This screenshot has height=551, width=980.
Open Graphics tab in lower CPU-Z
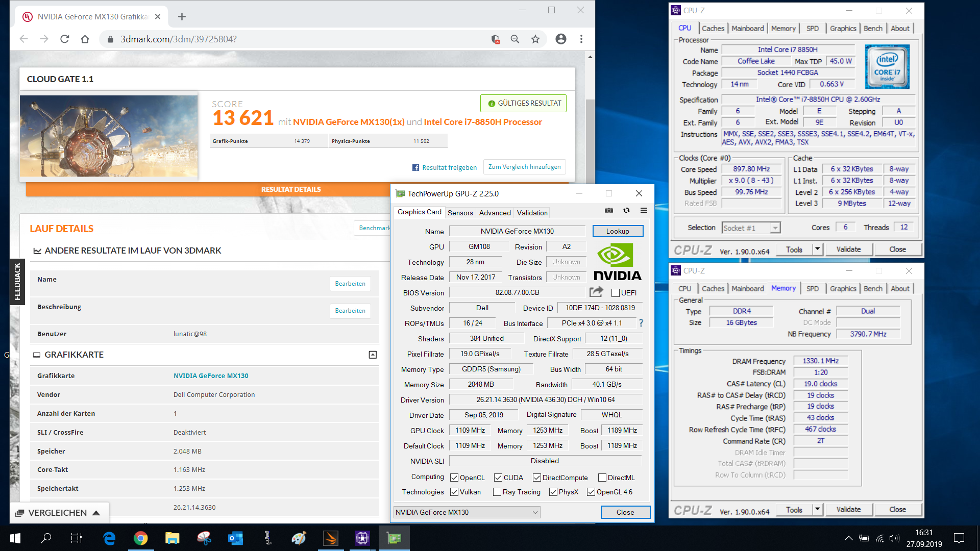click(x=843, y=289)
